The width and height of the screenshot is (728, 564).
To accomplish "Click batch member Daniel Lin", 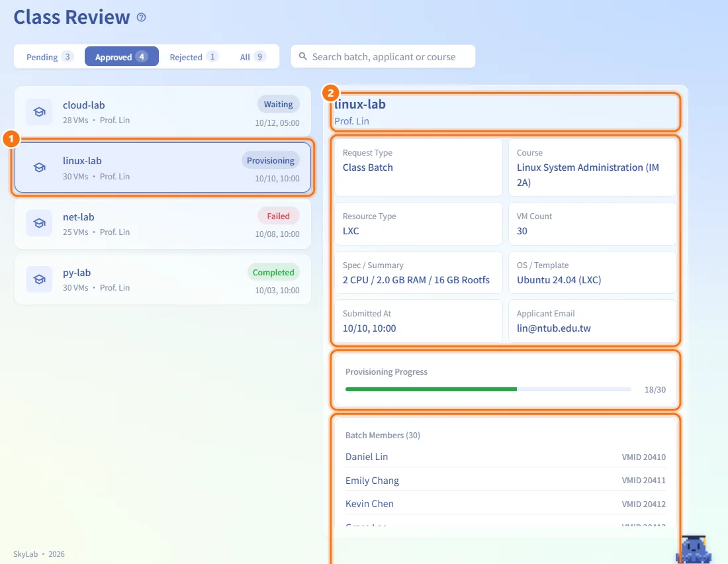I will (367, 457).
